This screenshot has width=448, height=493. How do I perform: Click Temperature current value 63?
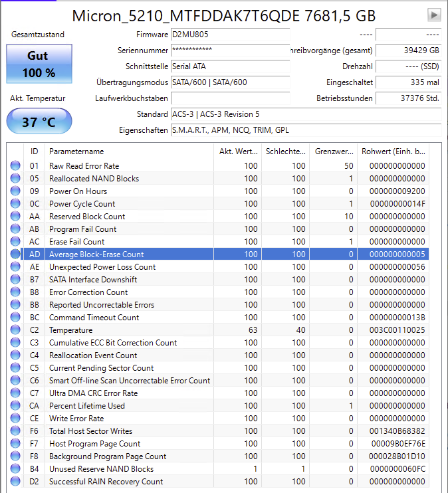click(x=253, y=330)
